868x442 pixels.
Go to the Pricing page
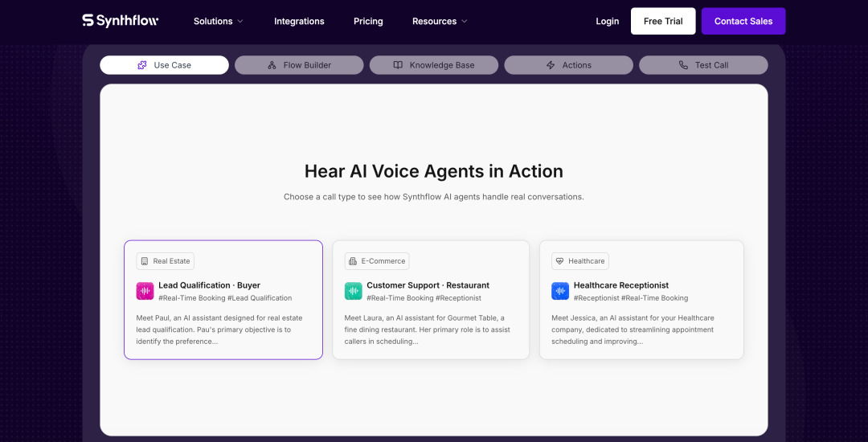pyautogui.click(x=368, y=21)
